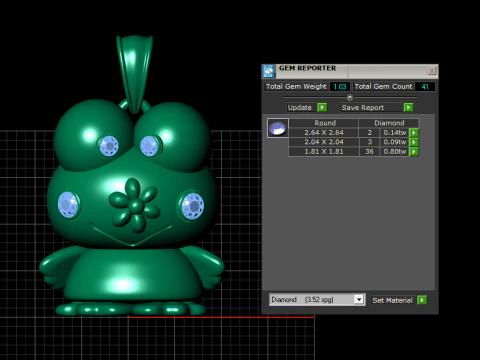This screenshot has width=480, height=360.
Task: Select the 1.81 X 1.81 size cell
Action: coord(324,152)
